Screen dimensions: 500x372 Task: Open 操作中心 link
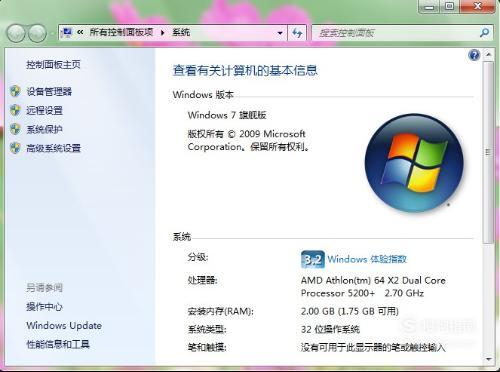[44, 307]
